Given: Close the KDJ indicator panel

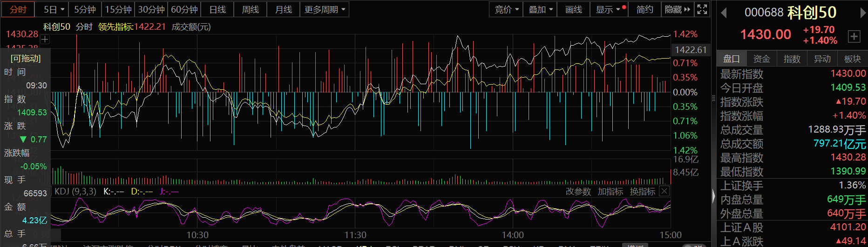Looking at the screenshot, I should pos(665,191).
